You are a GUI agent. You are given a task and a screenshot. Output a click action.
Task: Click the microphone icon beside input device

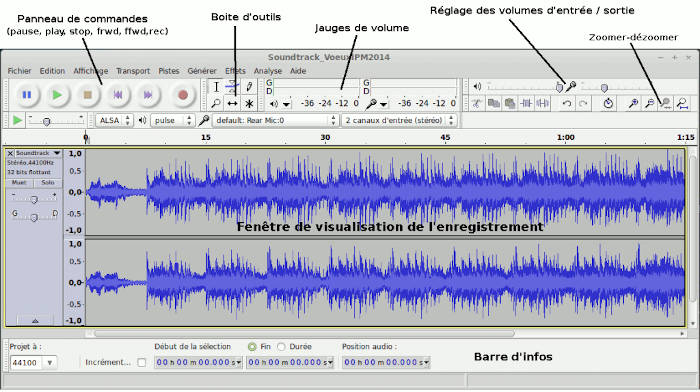204,120
